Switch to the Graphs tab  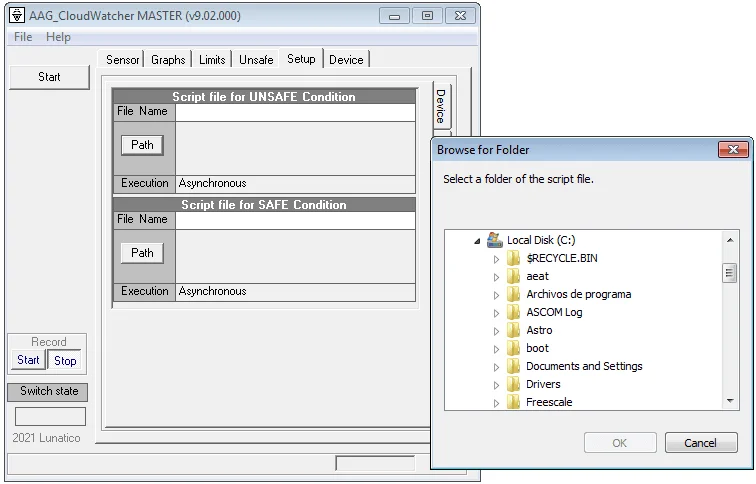point(168,60)
